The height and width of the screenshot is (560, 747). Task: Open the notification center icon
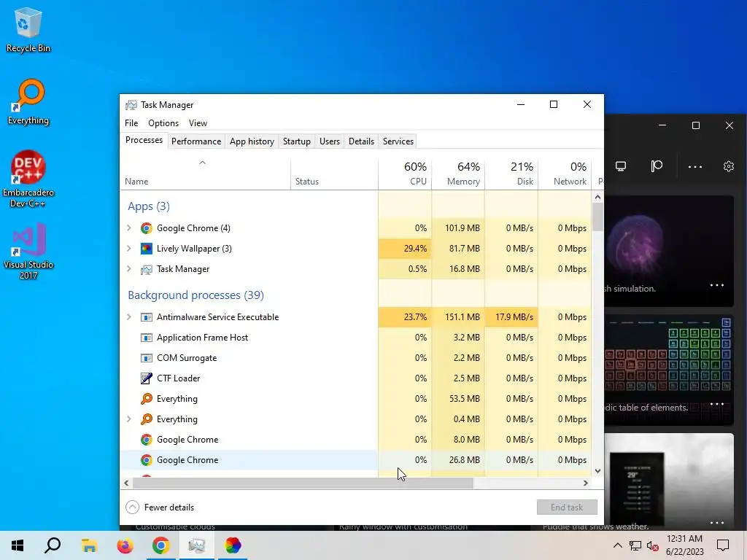(x=723, y=545)
